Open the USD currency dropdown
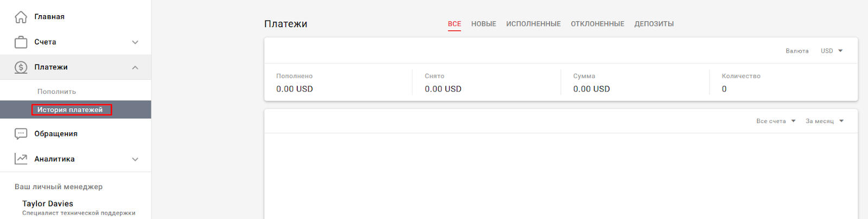This screenshot has height=219, width=868. [x=832, y=51]
